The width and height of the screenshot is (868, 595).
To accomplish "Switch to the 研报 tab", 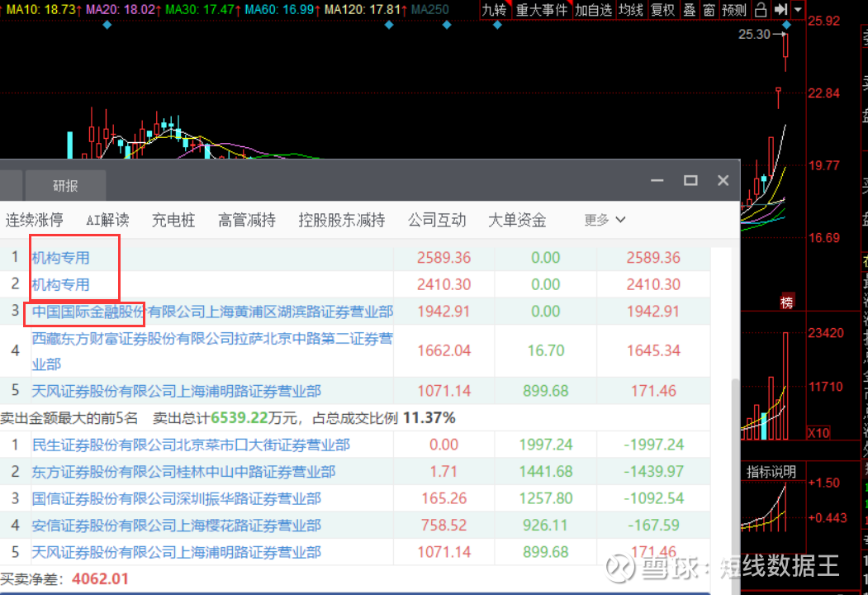I will (x=65, y=186).
